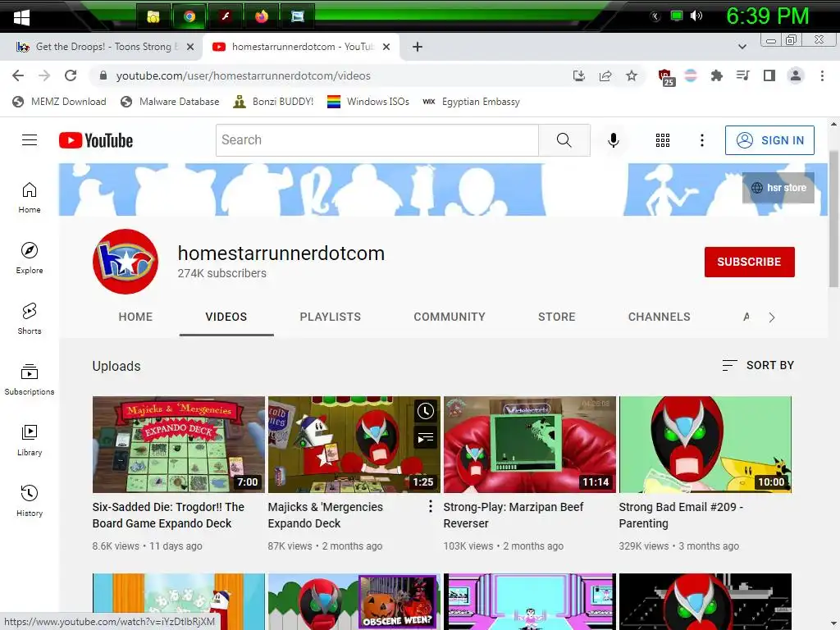Click the search magnifier button
Image resolution: width=840 pixels, height=630 pixels.
pos(564,140)
